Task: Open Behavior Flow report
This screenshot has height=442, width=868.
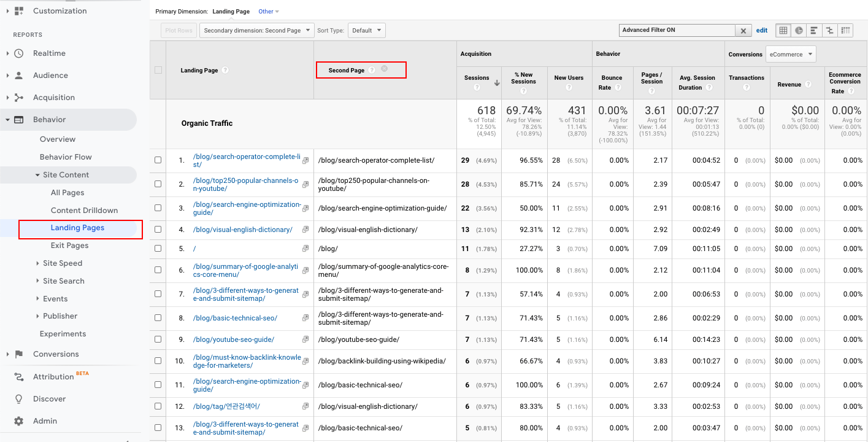Action: [66, 157]
